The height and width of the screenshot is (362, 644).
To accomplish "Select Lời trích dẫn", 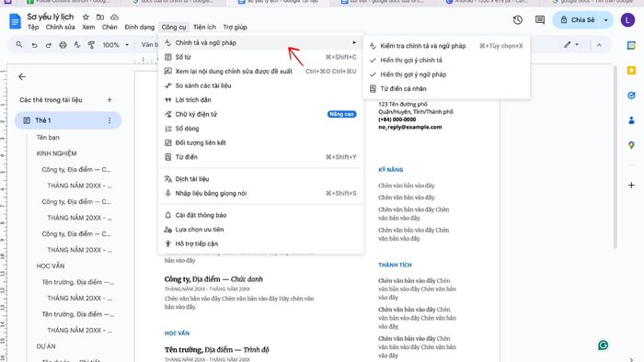I will pyautogui.click(x=260, y=100).
